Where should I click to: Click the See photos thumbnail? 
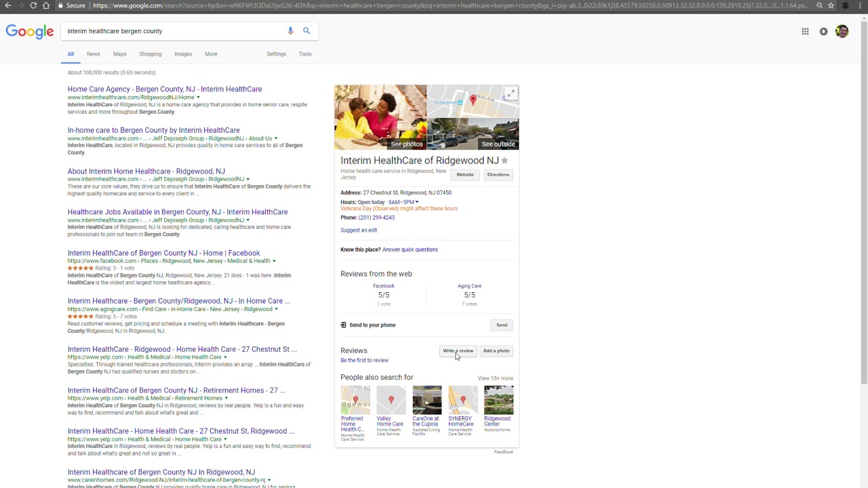pos(380,117)
